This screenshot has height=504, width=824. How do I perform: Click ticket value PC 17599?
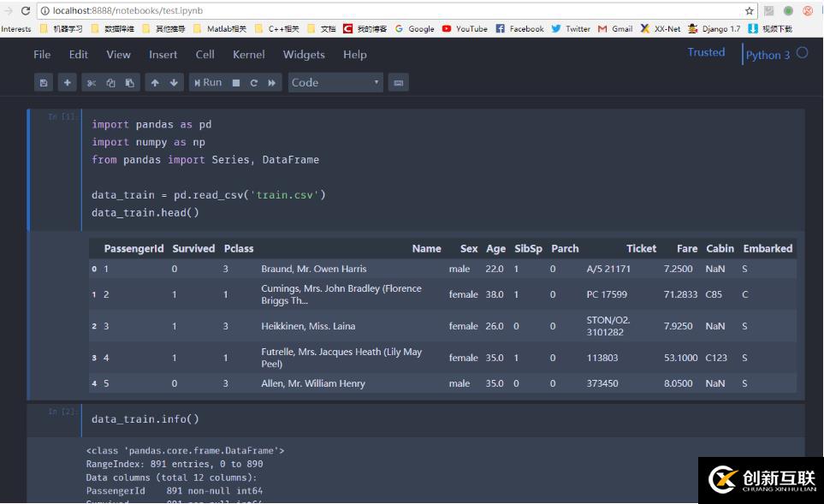(x=607, y=294)
